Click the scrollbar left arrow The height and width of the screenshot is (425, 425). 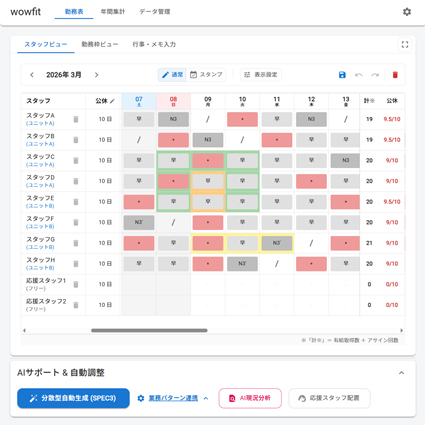[x=24, y=330]
